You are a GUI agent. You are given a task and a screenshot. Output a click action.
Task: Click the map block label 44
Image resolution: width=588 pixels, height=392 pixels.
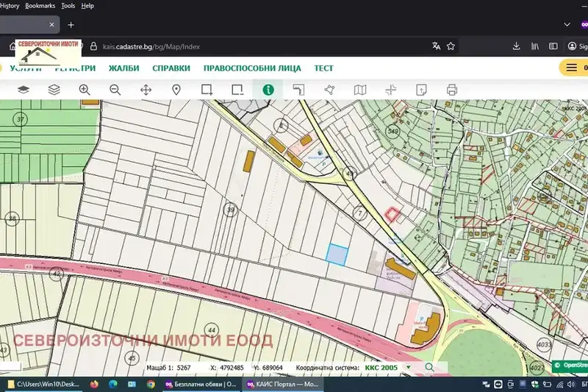tap(212, 330)
